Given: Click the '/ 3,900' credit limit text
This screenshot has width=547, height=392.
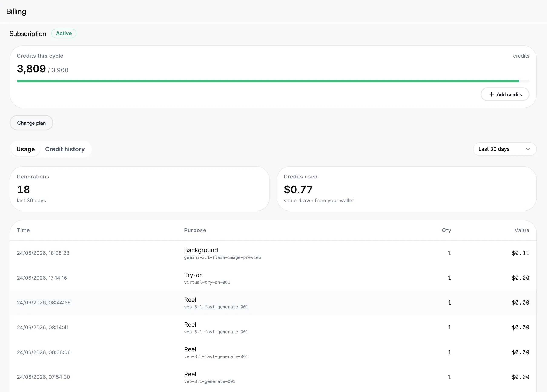Looking at the screenshot, I should click(x=58, y=70).
